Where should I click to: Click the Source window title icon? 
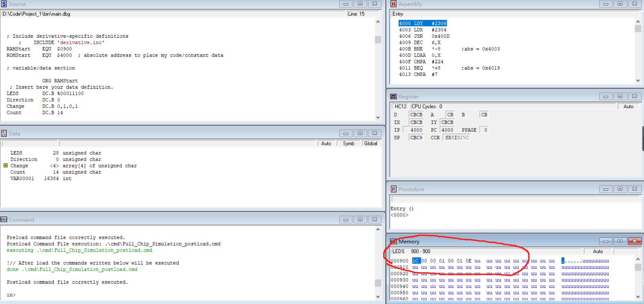[x=4, y=4]
